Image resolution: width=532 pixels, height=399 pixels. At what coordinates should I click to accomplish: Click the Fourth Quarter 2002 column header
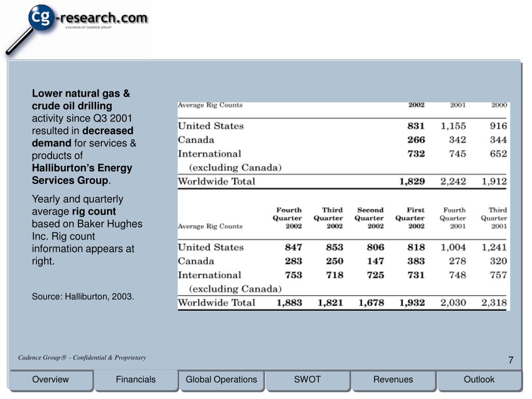(287, 218)
